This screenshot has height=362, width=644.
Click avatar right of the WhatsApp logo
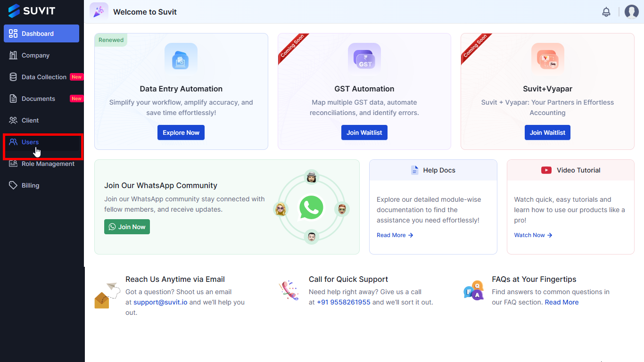click(342, 209)
